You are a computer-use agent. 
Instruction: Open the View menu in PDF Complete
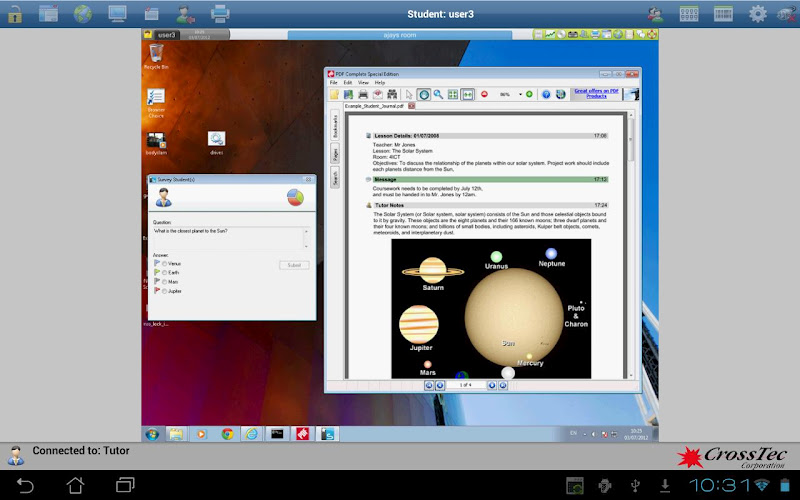pyautogui.click(x=362, y=82)
